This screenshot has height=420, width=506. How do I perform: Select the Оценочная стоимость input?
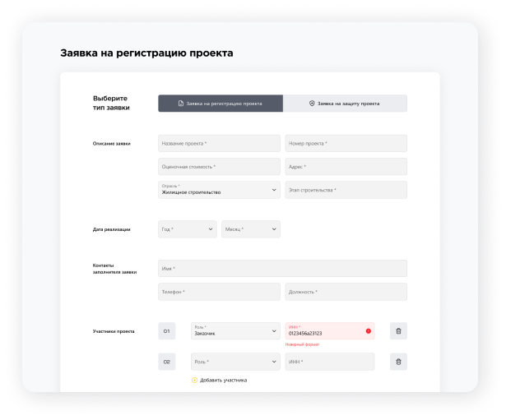click(219, 167)
